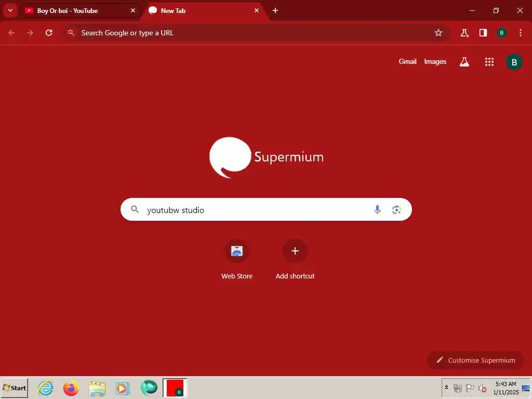This screenshot has width=532, height=399.
Task: Launch Firefox from taskbar
Action: [x=71, y=388]
